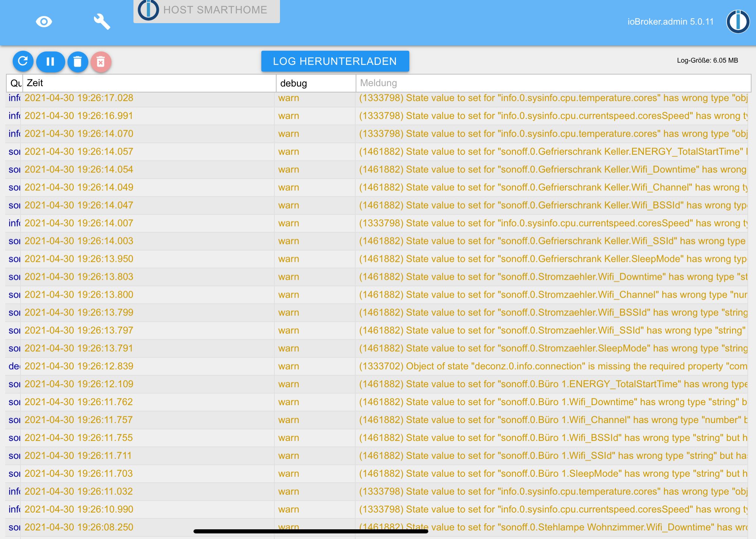
Task: Click message about deconz.0.info.connection missing property
Action: click(x=553, y=366)
